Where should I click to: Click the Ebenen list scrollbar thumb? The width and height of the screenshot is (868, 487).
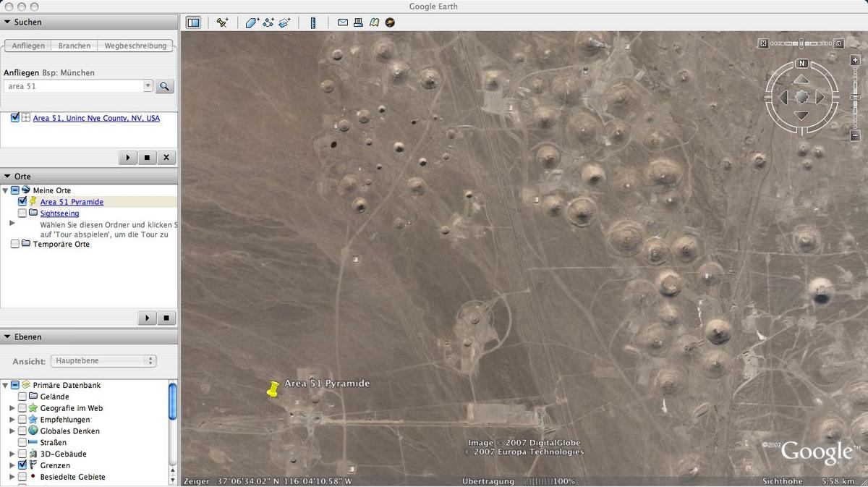coord(173,401)
